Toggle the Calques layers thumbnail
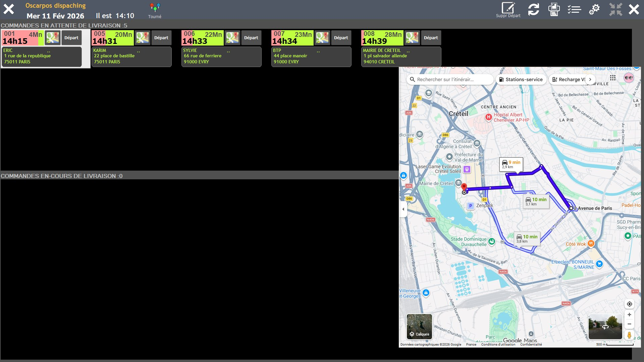 coord(419,326)
